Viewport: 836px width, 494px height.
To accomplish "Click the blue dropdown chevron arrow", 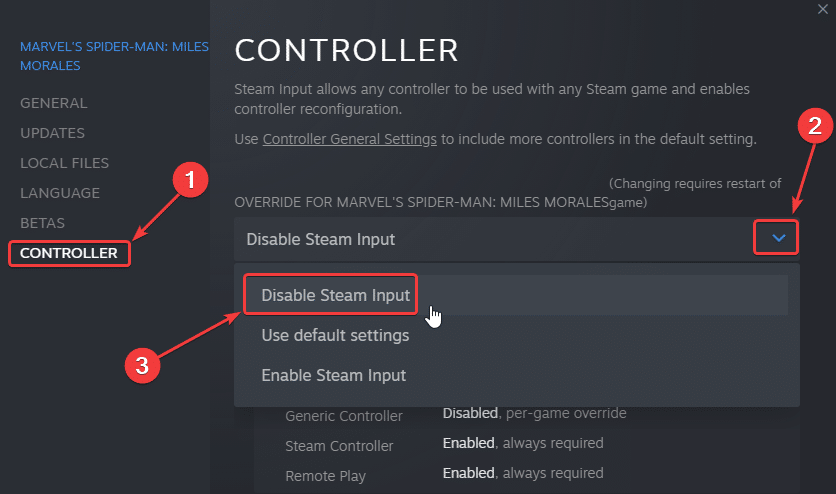I will click(x=779, y=238).
